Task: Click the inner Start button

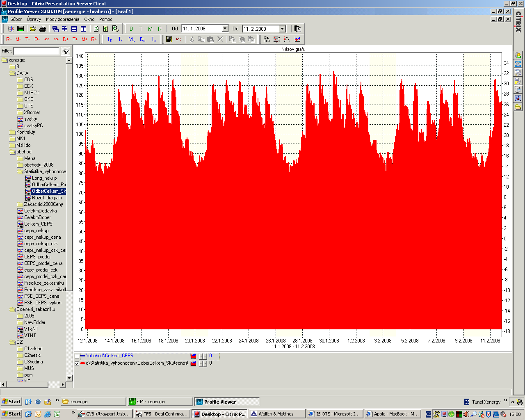Action: point(11,402)
